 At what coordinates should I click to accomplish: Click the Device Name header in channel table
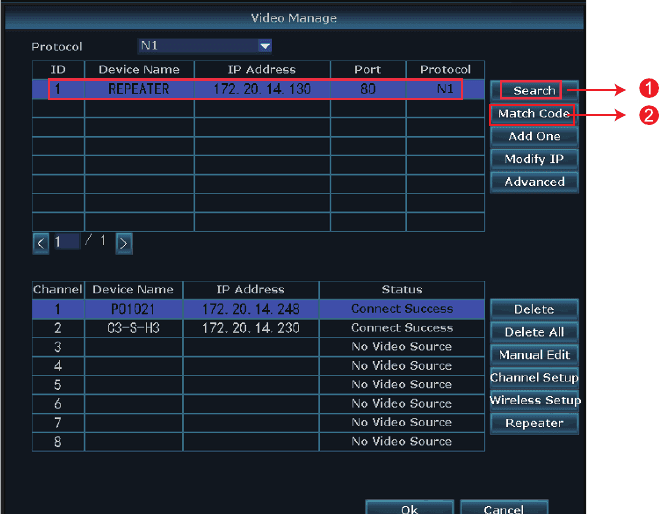tap(134, 289)
